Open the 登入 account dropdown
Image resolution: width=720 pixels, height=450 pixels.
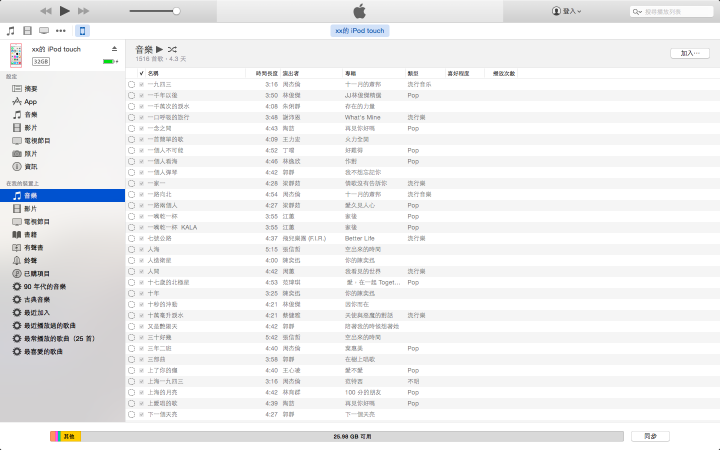coord(567,11)
